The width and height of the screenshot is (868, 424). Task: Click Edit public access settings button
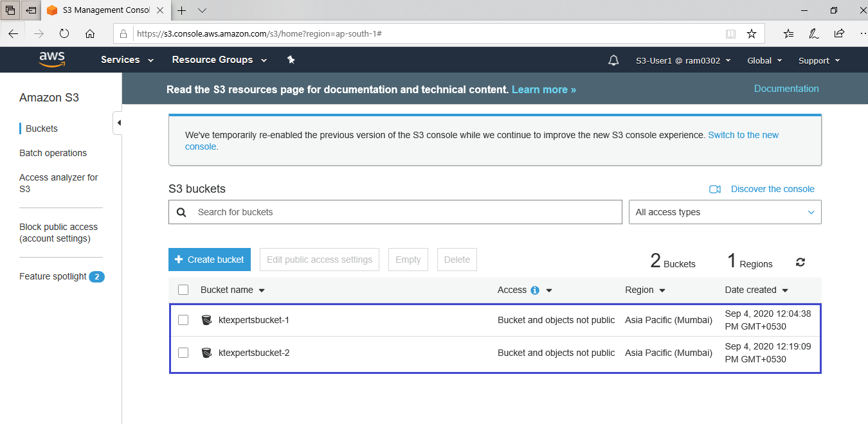click(x=320, y=260)
